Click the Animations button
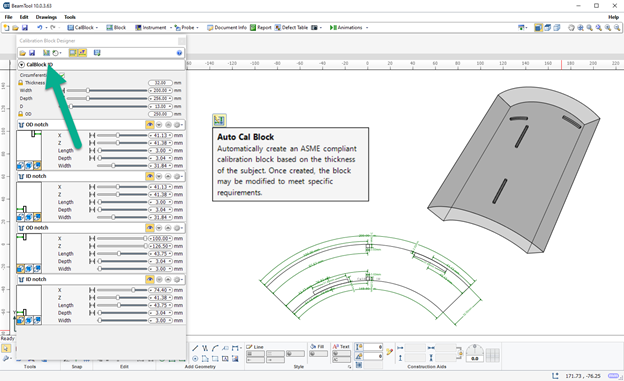 point(346,27)
